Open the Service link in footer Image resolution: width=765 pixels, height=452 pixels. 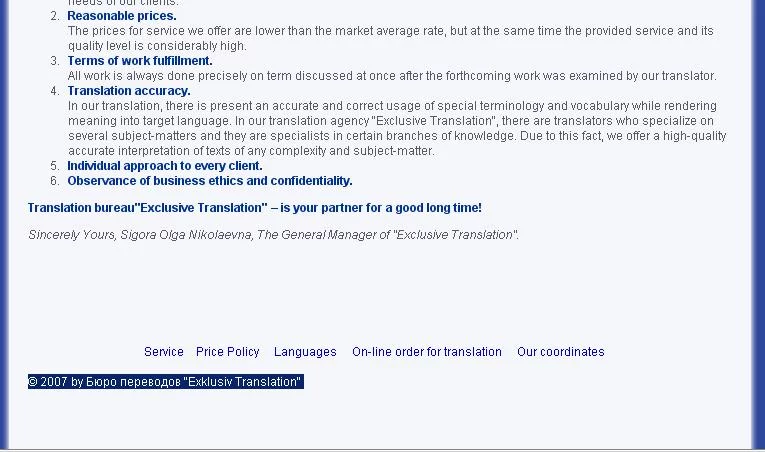(x=163, y=352)
